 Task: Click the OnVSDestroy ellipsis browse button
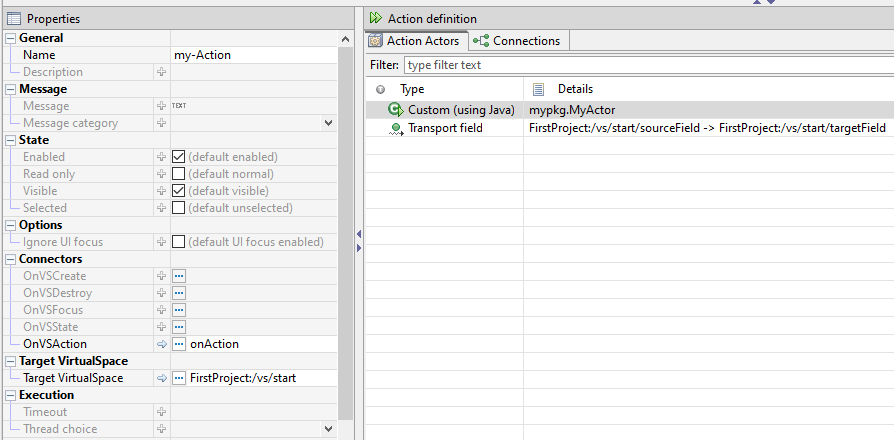tap(179, 293)
